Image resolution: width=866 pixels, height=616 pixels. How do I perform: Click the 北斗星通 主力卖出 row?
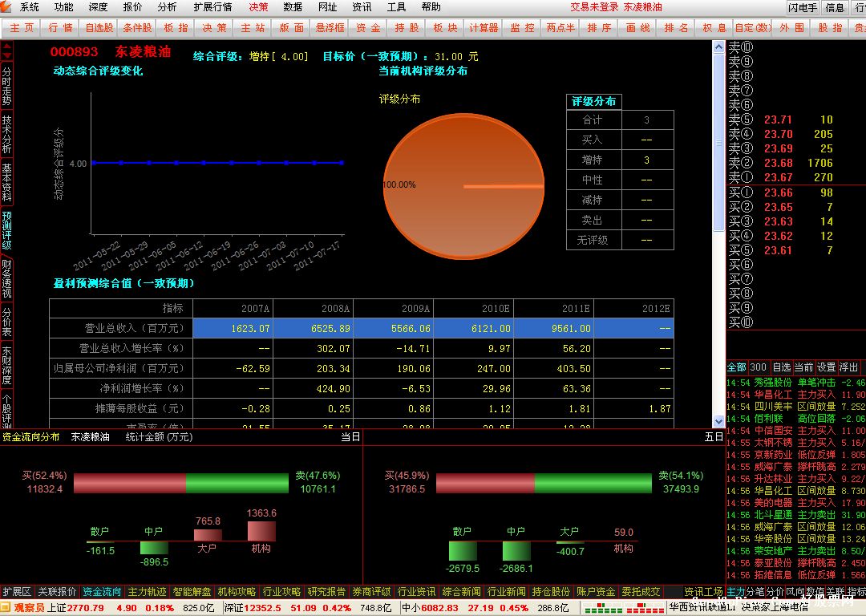(x=796, y=515)
